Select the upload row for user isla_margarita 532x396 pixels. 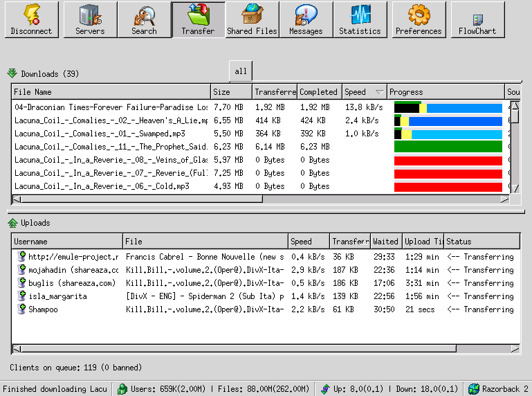pyautogui.click(x=58, y=296)
